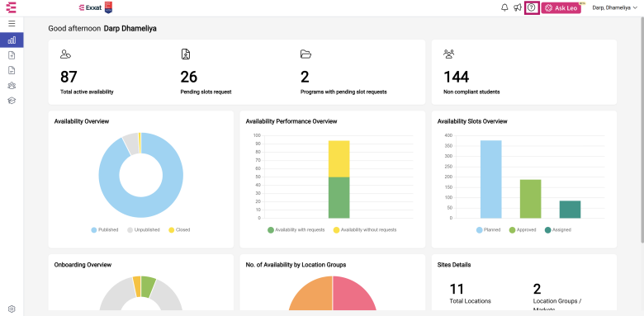Open the settings gear in sidebar

tap(12, 309)
